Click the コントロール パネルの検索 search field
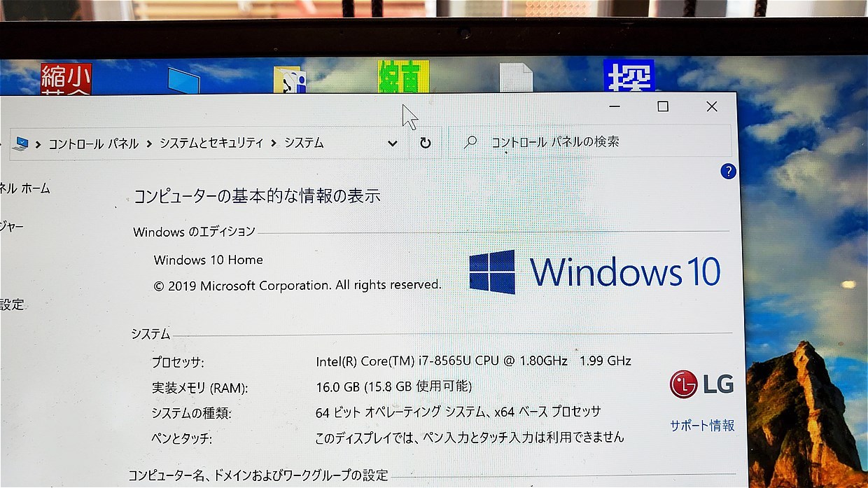868x488 pixels. 591,142
